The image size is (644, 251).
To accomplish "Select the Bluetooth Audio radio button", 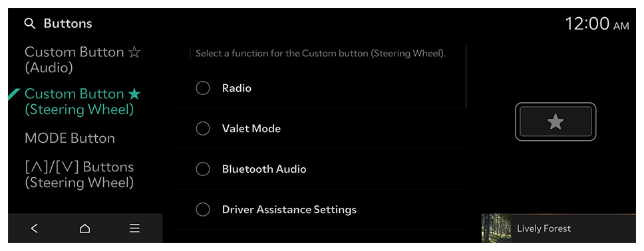I will pyautogui.click(x=203, y=169).
